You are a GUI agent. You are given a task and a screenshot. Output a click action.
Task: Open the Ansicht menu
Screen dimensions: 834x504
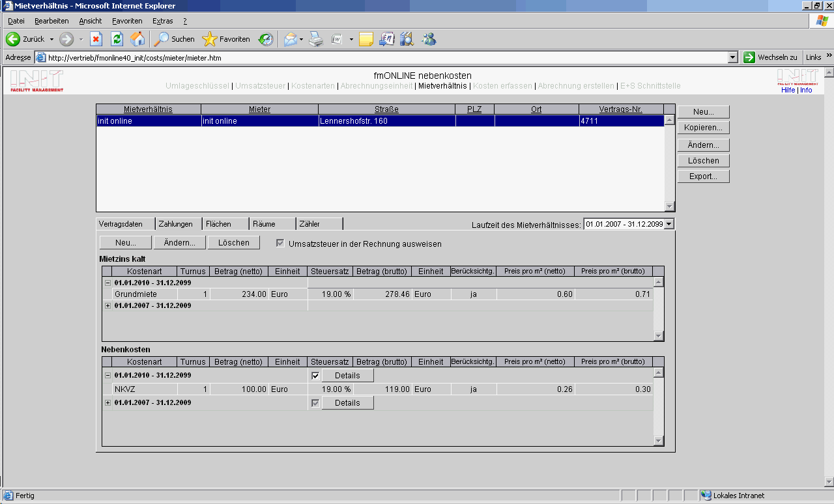click(91, 21)
